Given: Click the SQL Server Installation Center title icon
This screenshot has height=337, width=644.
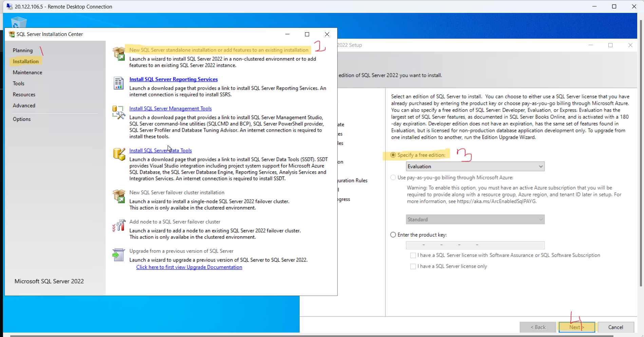Looking at the screenshot, I should coord(12,34).
